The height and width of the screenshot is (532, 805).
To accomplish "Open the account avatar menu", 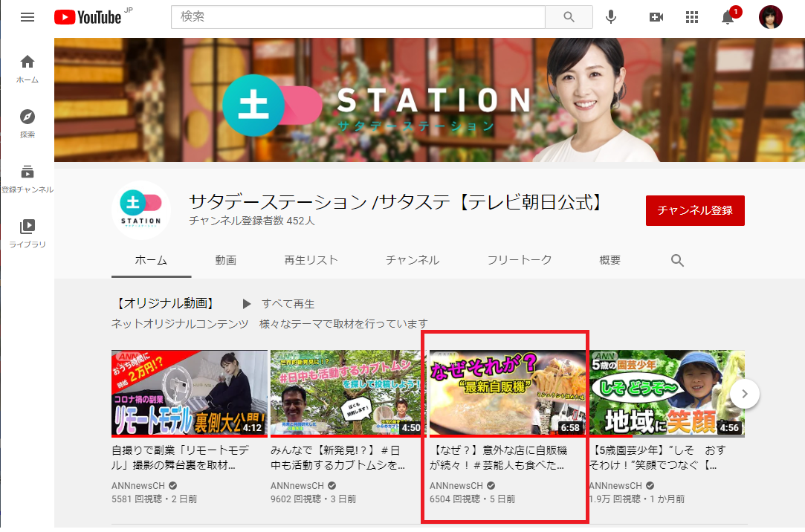I will point(771,17).
